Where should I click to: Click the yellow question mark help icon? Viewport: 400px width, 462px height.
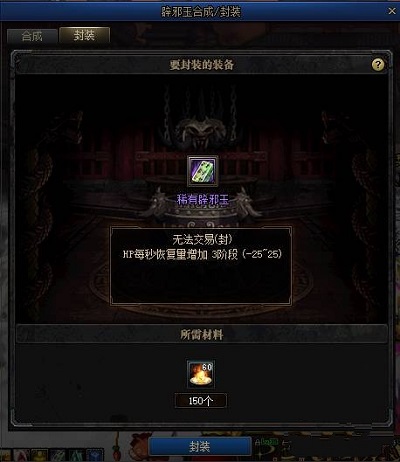pyautogui.click(x=378, y=64)
